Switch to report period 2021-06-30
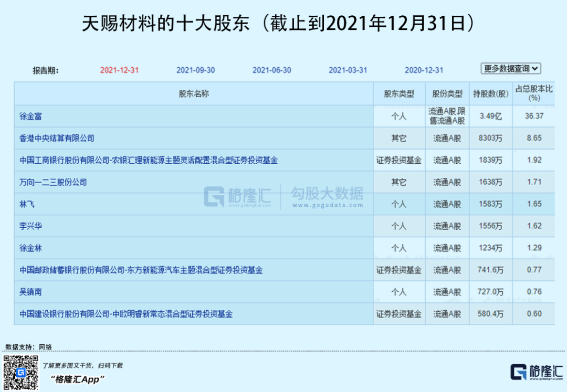 271,70
